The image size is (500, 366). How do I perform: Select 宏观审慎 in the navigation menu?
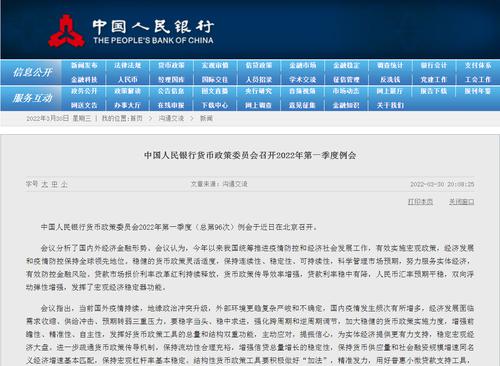215,65
